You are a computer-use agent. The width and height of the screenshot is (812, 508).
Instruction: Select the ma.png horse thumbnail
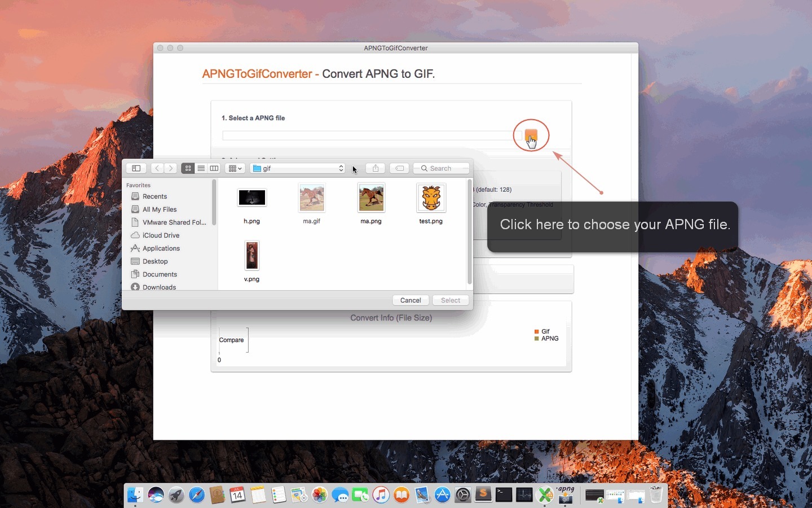[x=371, y=198]
